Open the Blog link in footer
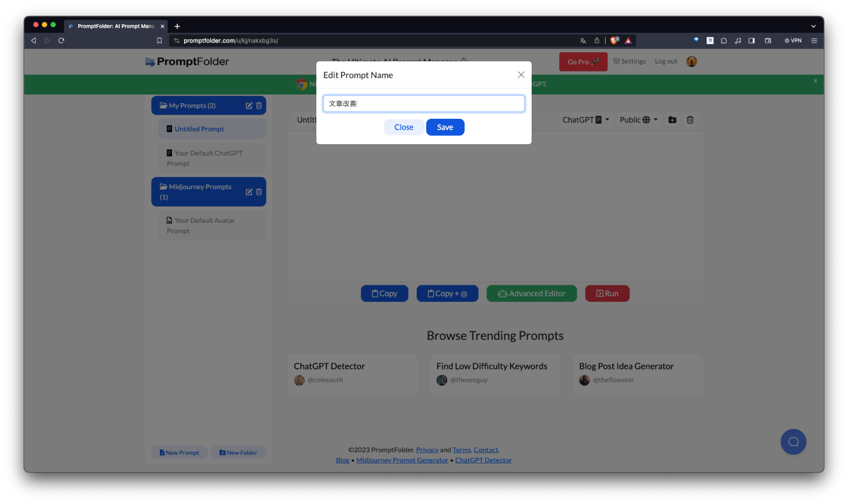848x504 pixels. click(343, 460)
